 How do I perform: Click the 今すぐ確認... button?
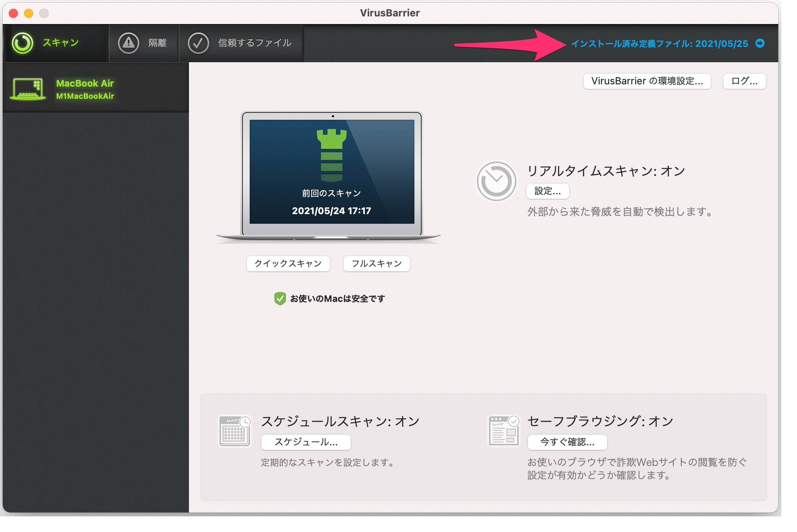pos(567,442)
